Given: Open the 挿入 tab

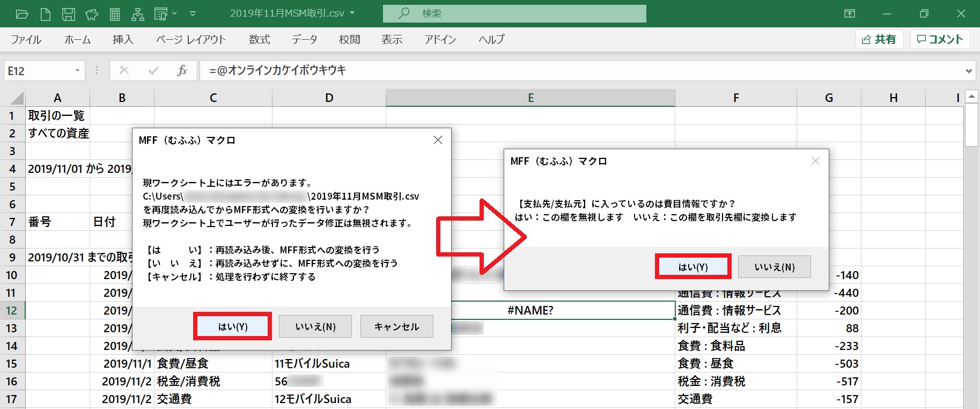Looking at the screenshot, I should (122, 39).
